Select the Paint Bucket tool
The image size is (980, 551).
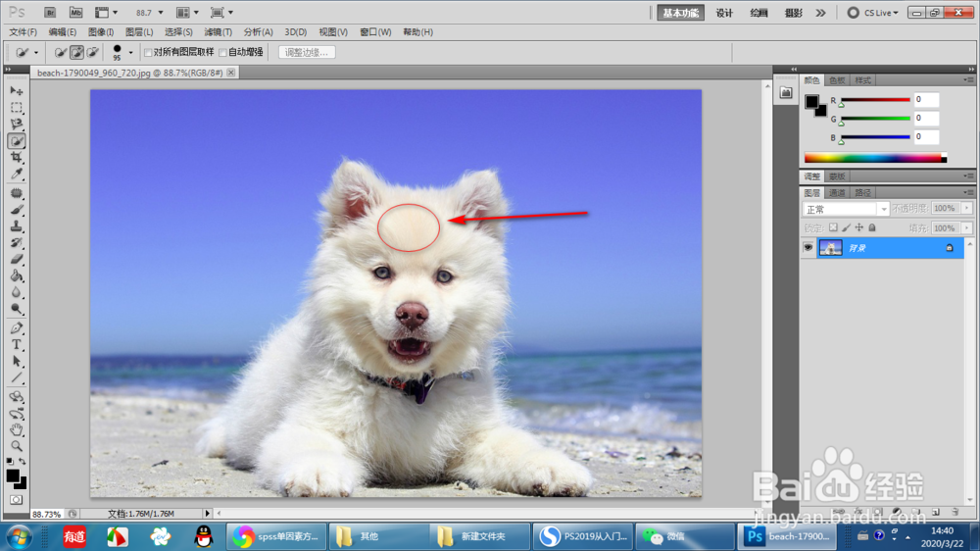tap(17, 275)
